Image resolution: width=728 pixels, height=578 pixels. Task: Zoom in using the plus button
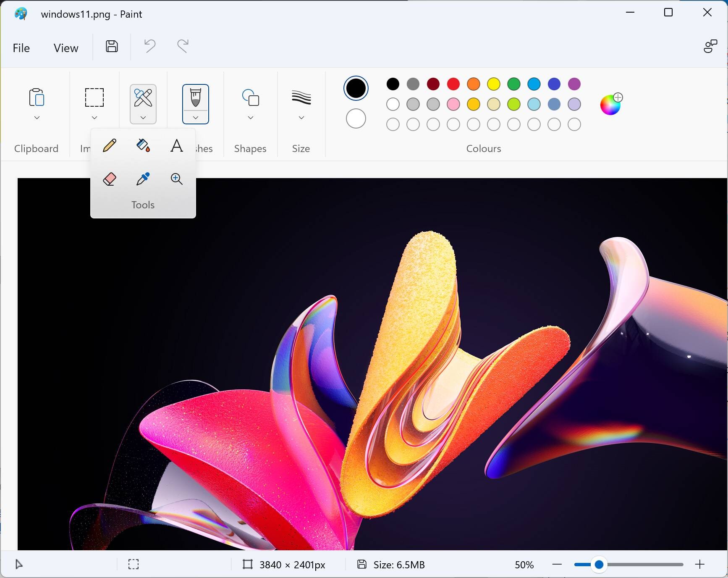point(700,565)
